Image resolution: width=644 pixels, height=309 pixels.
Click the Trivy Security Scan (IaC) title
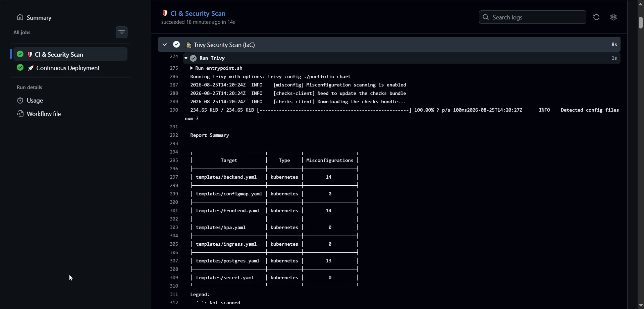click(224, 45)
